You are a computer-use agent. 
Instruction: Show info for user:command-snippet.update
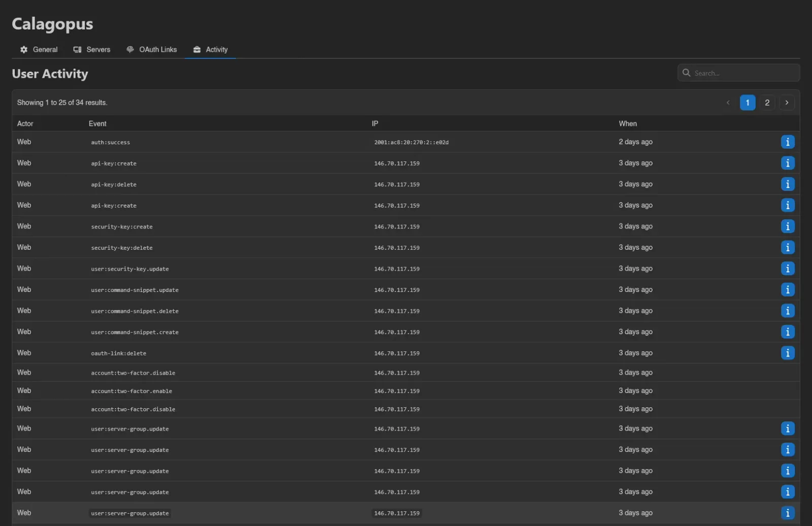point(788,290)
